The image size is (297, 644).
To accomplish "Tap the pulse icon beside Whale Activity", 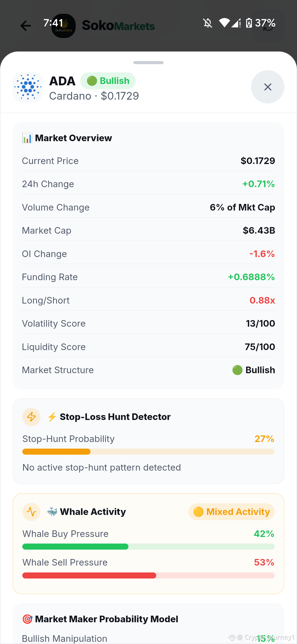I will point(31,512).
